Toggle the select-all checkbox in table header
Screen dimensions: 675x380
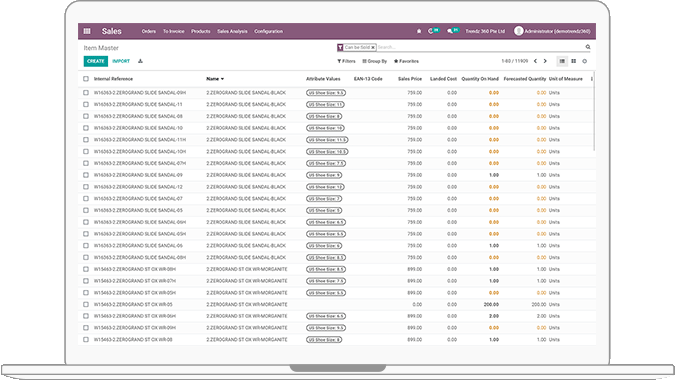pyautogui.click(x=86, y=79)
